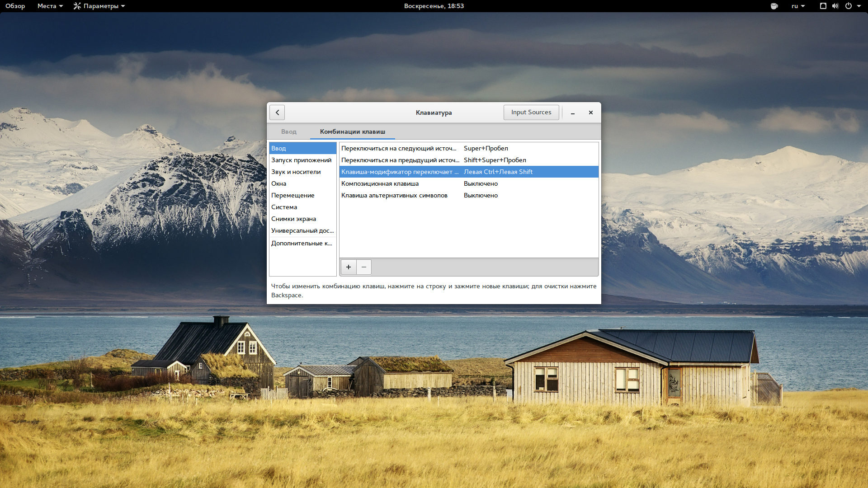Select Ввод category in sidebar

point(303,148)
